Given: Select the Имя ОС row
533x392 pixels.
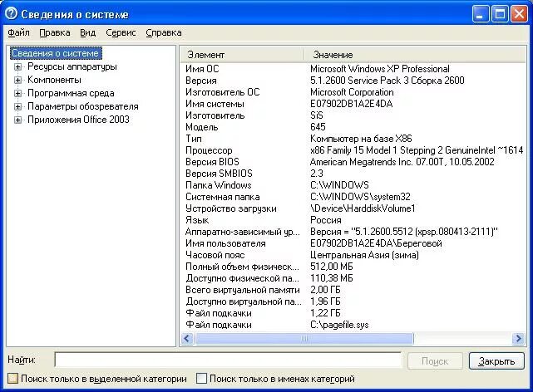Looking at the screenshot, I should click(x=353, y=69).
